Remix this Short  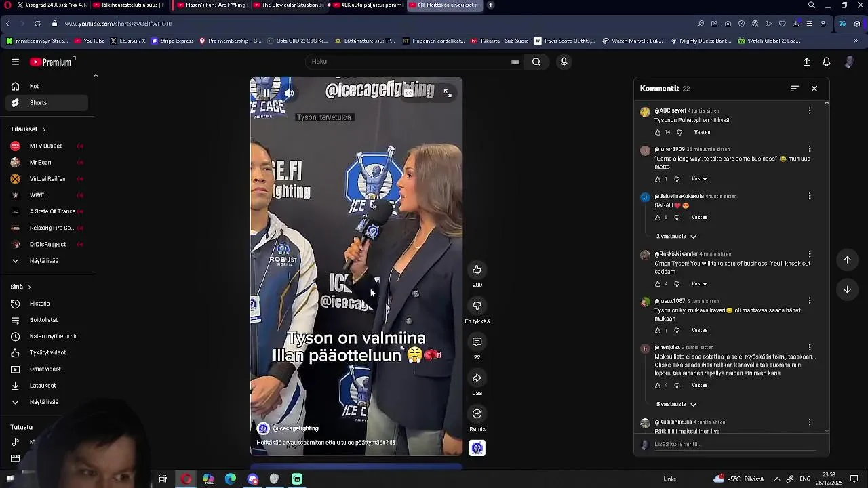point(477,413)
